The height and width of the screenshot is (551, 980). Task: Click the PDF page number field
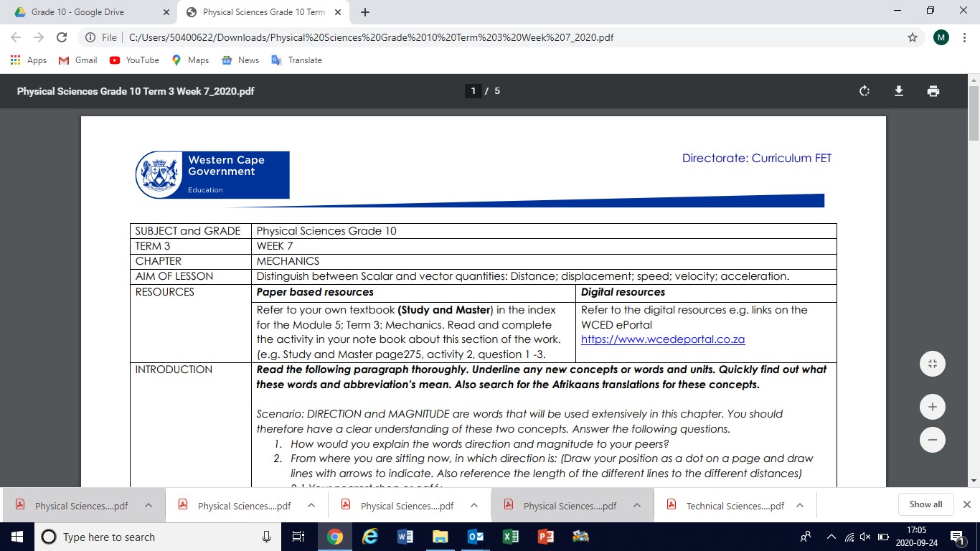(473, 91)
